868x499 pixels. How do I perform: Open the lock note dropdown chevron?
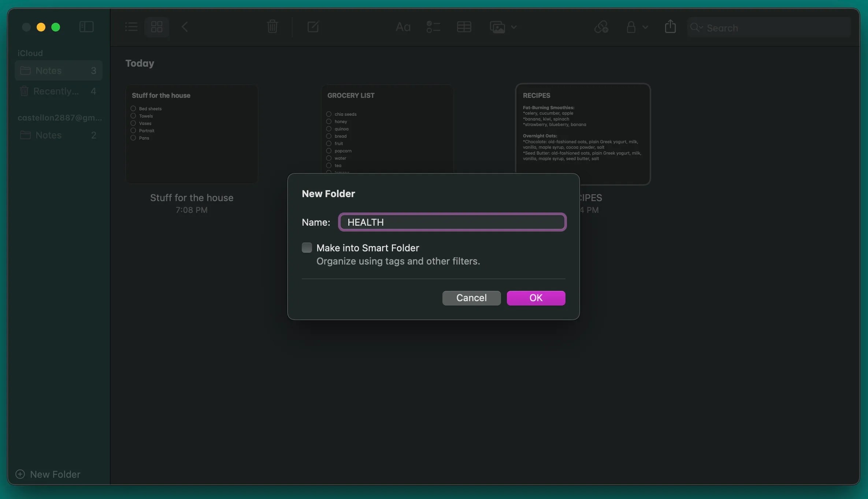click(x=645, y=27)
